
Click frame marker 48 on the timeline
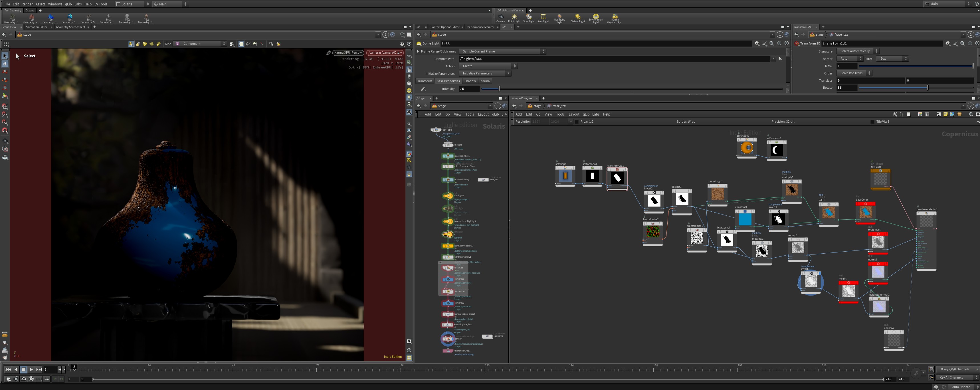coord(233,366)
